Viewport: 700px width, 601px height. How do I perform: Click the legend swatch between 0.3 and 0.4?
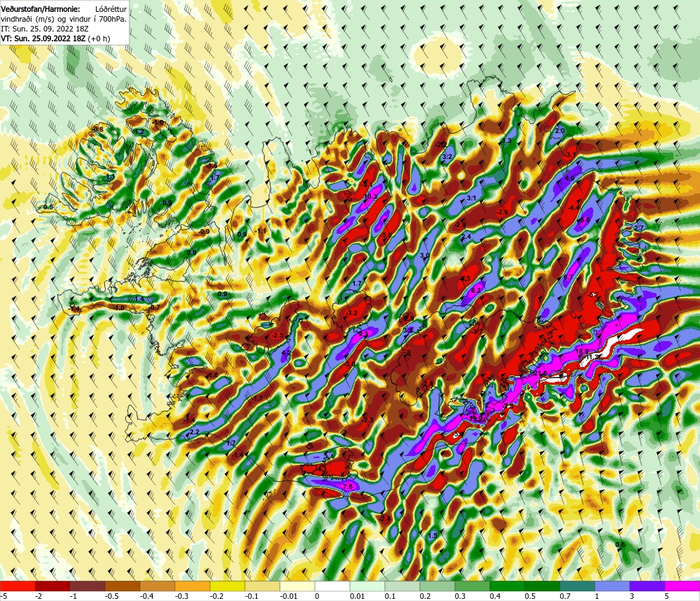(x=472, y=586)
